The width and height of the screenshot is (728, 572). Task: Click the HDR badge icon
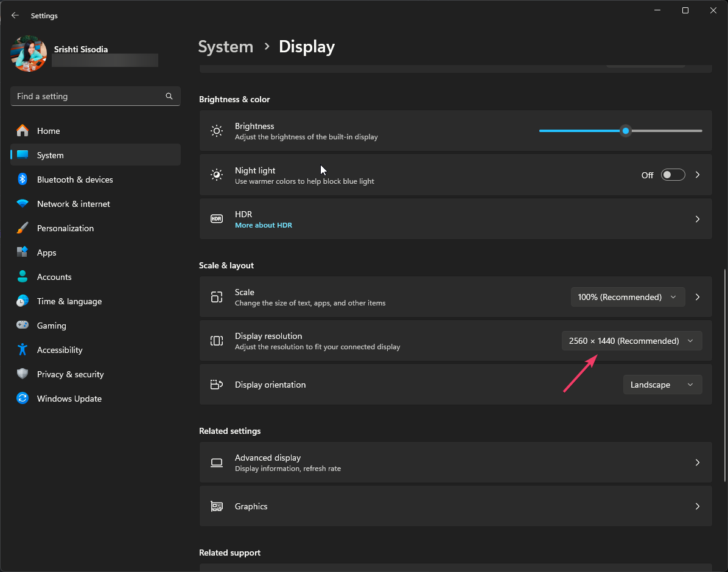pos(217,219)
